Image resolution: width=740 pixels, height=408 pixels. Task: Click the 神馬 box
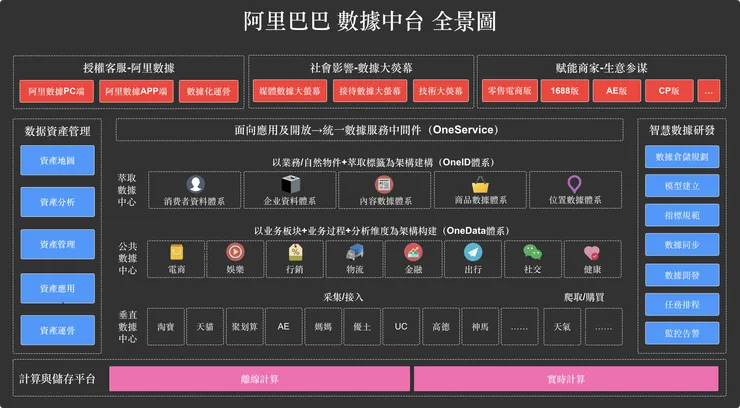pyautogui.click(x=480, y=326)
